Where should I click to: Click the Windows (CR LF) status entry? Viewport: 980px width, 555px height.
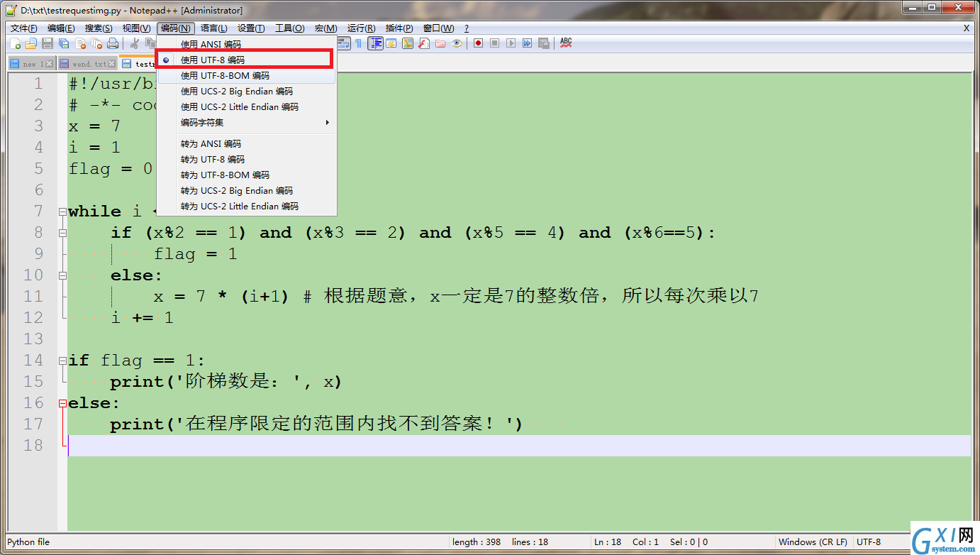(x=812, y=542)
